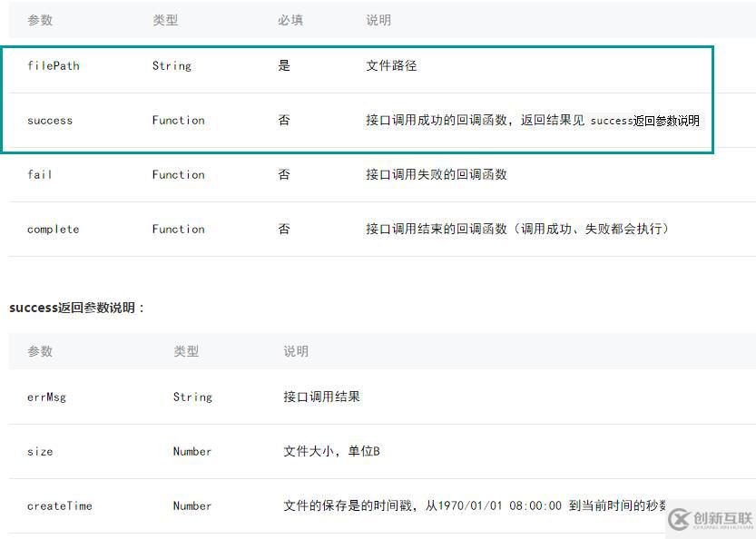Image resolution: width=756 pixels, height=539 pixels.
Task: Select the size parameter name
Action: [40, 451]
